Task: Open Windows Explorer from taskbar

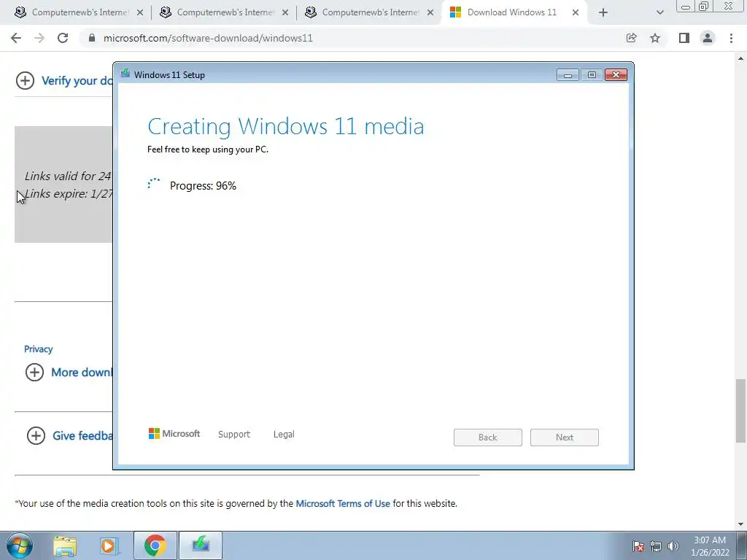Action: pyautogui.click(x=65, y=545)
